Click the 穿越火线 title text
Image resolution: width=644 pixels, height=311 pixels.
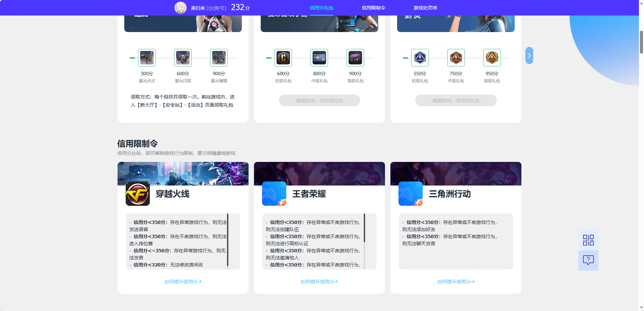point(172,194)
